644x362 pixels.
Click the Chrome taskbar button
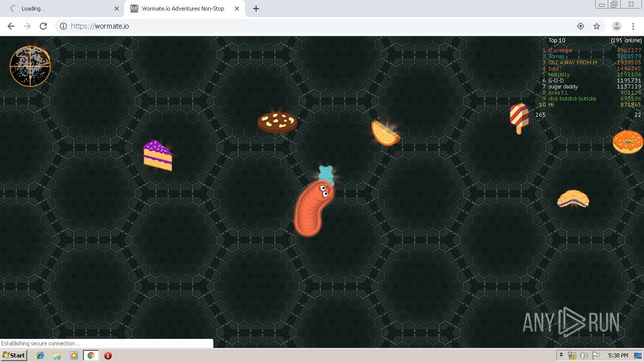(x=91, y=355)
